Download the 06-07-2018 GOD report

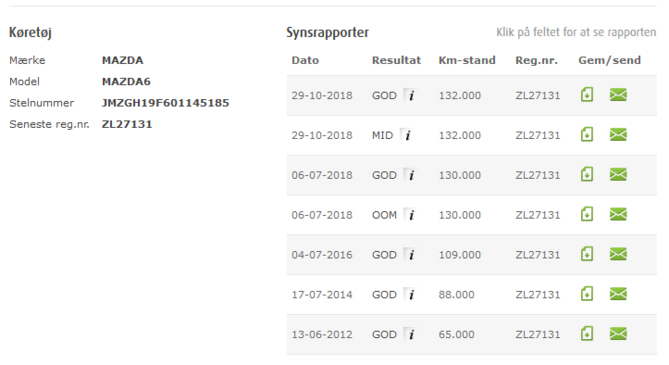587,175
